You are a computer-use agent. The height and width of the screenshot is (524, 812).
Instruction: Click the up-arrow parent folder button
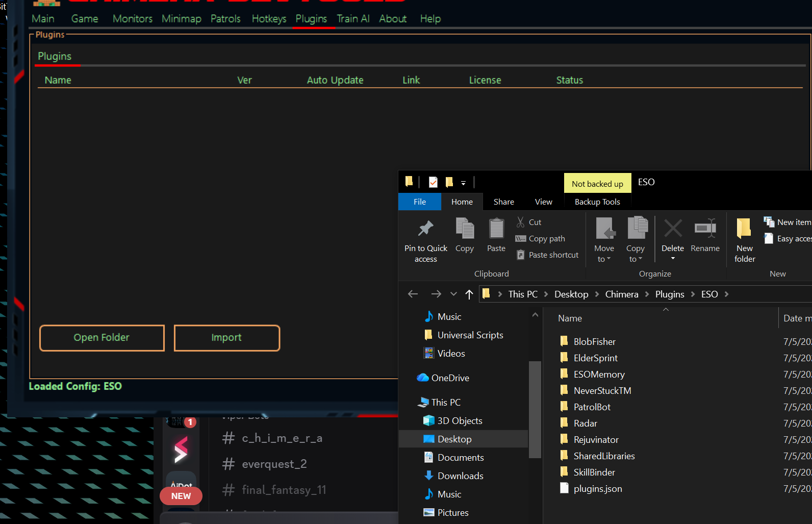(469, 294)
